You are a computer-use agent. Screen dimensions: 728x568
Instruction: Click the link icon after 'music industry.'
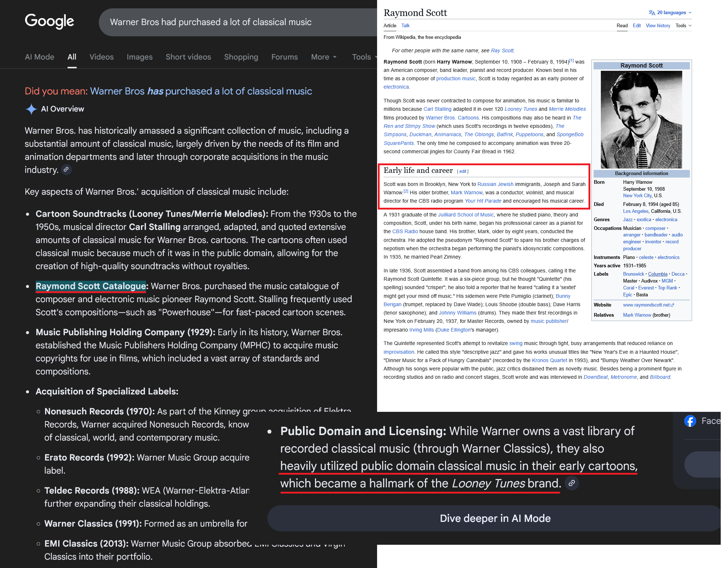[x=66, y=170]
